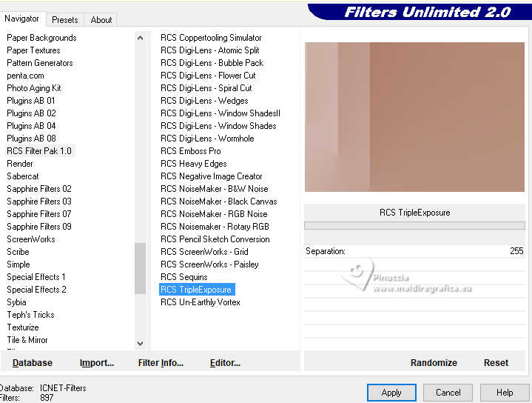Image resolution: width=532 pixels, height=403 pixels.
Task: Choose RCS NoiseMaker - Black Canvas filter
Action: pyautogui.click(x=218, y=201)
